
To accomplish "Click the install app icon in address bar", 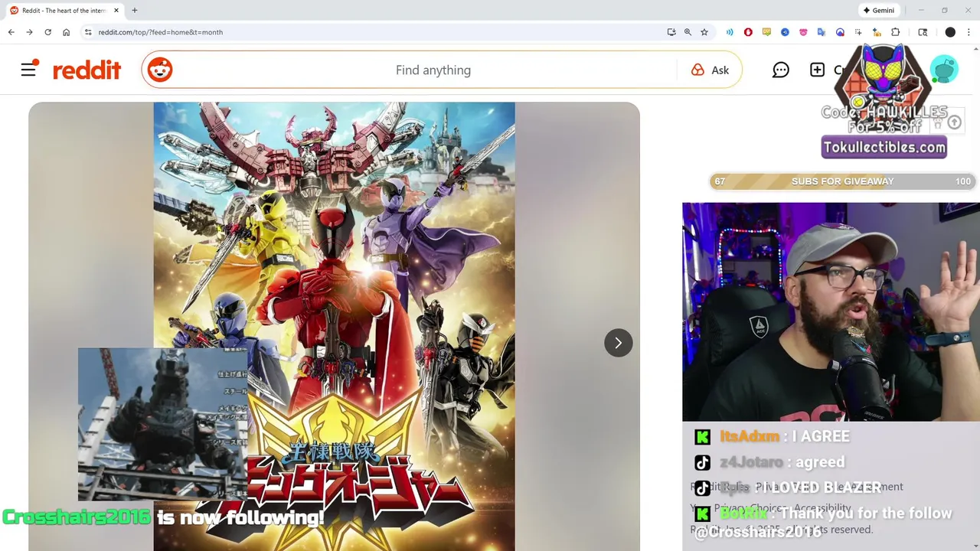I will pos(671,32).
